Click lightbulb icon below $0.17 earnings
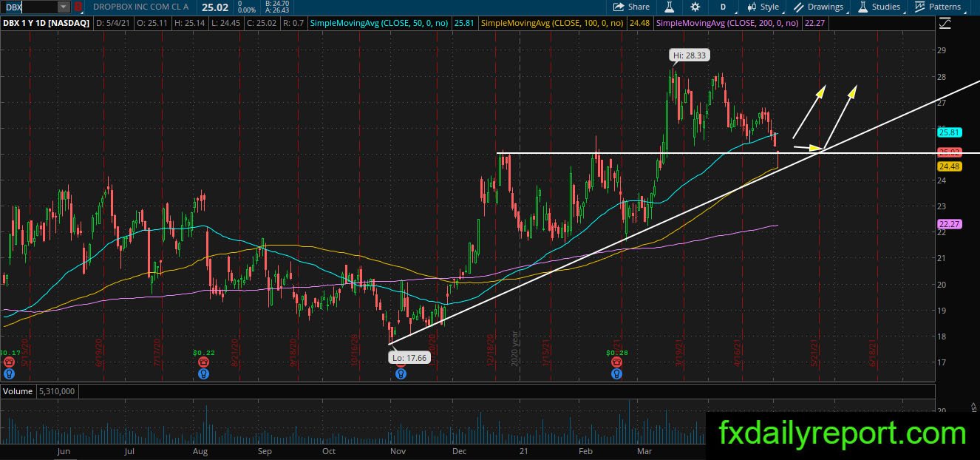Viewport: 980px width, 460px height. (x=9, y=373)
